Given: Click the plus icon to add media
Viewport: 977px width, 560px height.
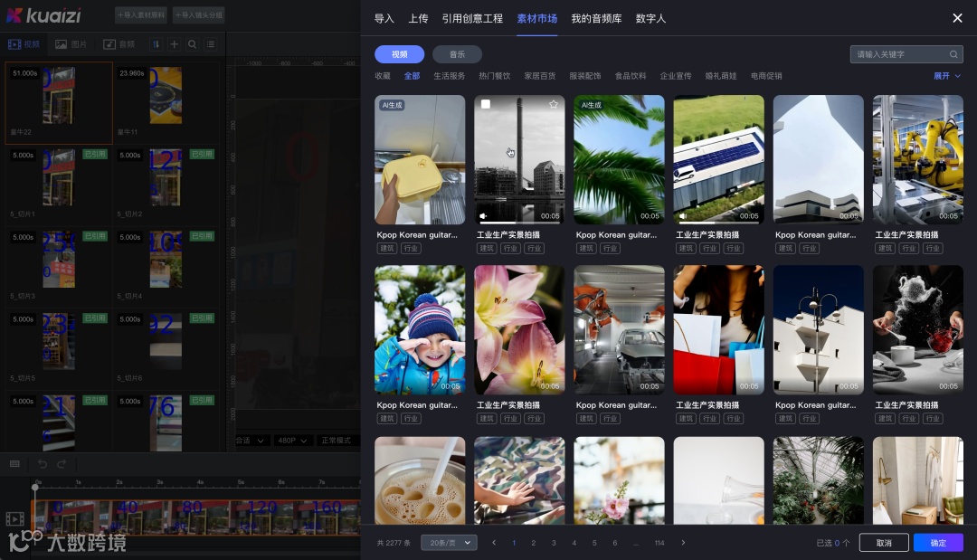Looking at the screenshot, I should tap(173, 43).
